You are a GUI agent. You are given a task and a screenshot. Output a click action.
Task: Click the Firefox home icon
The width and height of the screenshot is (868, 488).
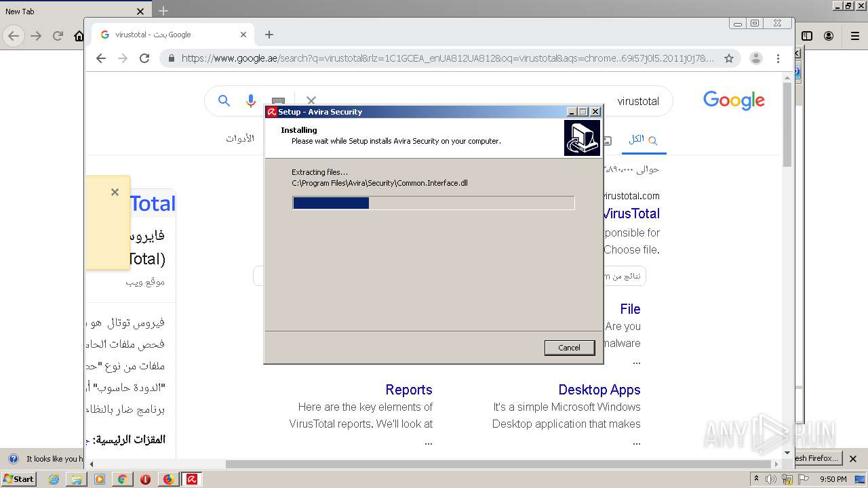(x=79, y=37)
